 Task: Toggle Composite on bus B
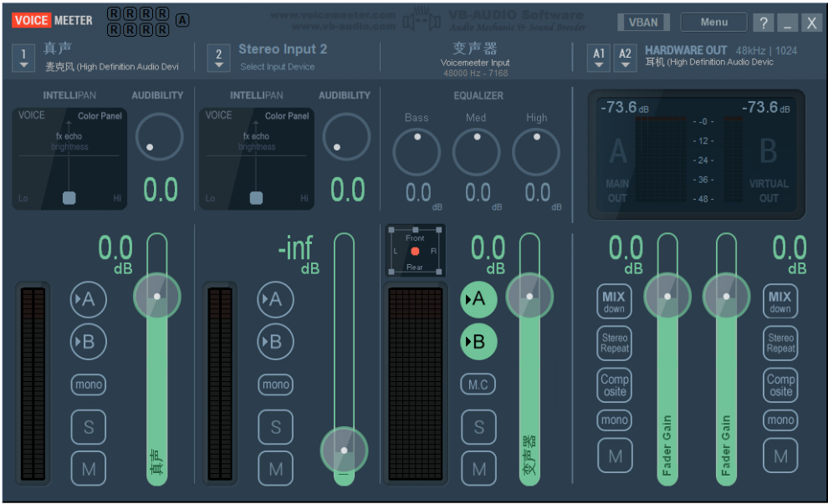coord(780,384)
